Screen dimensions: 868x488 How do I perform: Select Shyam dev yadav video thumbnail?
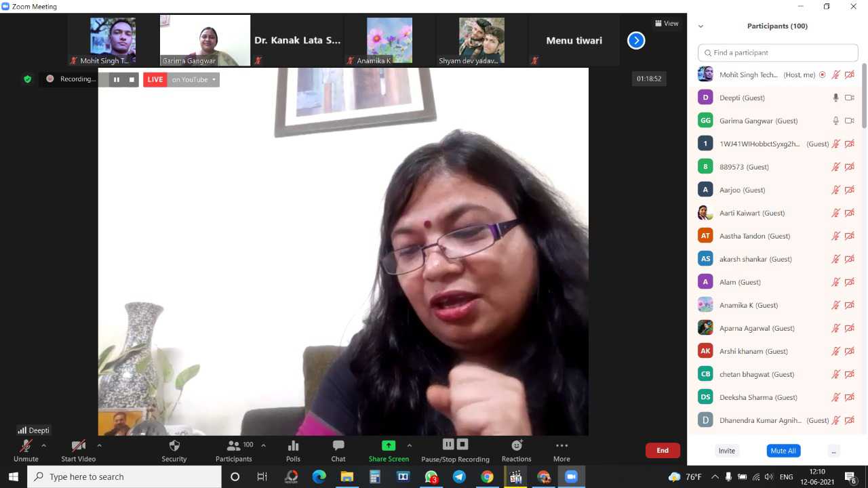pyautogui.click(x=481, y=41)
